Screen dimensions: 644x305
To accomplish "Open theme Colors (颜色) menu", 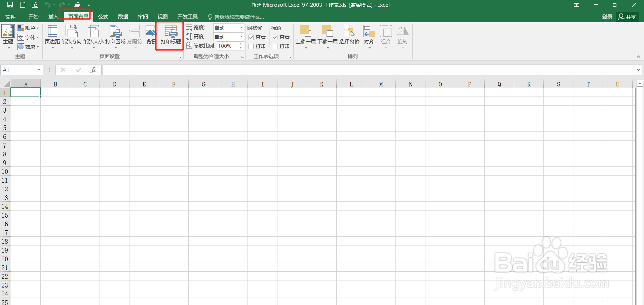I will click(x=28, y=28).
